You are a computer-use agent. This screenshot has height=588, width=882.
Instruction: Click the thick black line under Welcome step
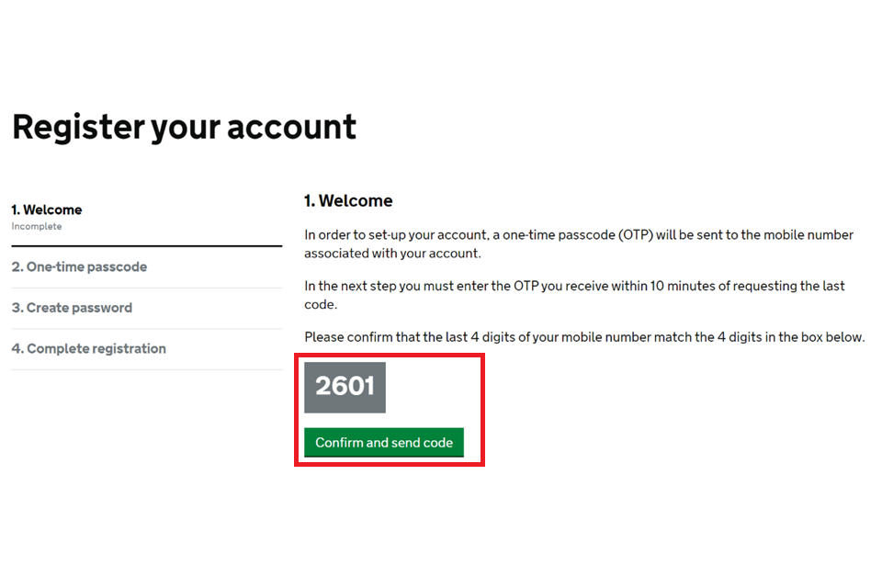(x=146, y=246)
